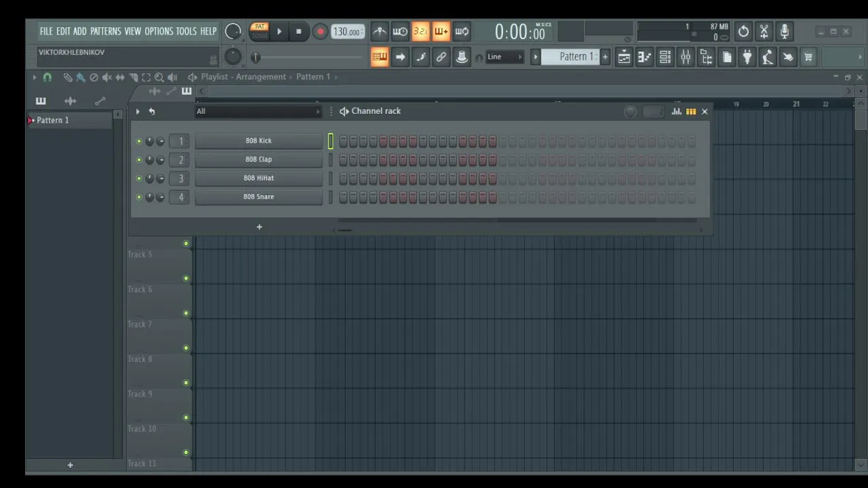Open the 808 HiHat channel button
The height and width of the screenshot is (488, 868).
[258, 178]
